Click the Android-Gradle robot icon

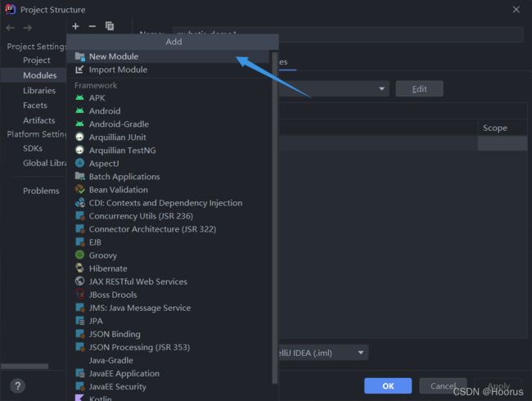pyautogui.click(x=79, y=124)
